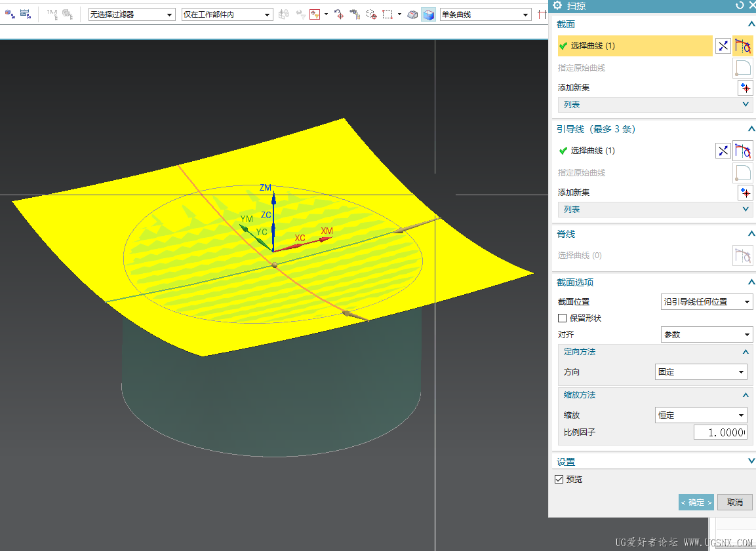
Task: Collapse the 脊线 section chevron
Action: [751, 234]
